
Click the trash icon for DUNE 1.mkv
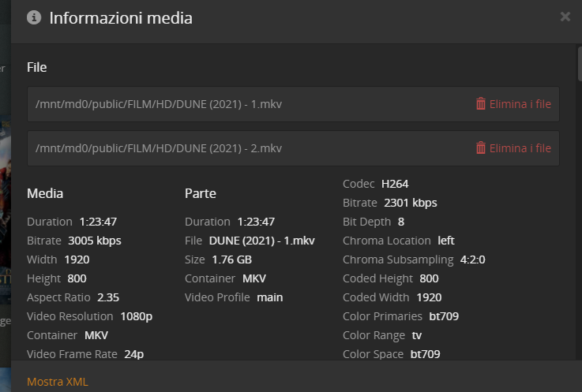tap(481, 104)
